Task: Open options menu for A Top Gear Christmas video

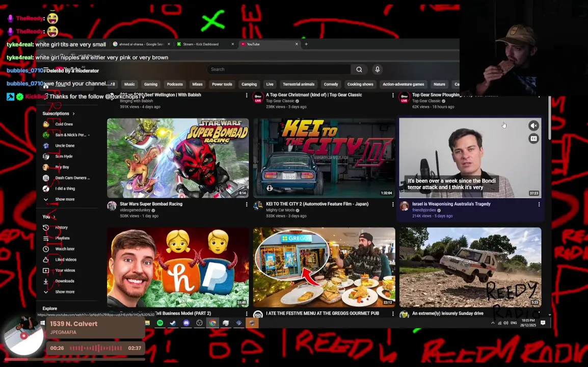Action: [393, 95]
